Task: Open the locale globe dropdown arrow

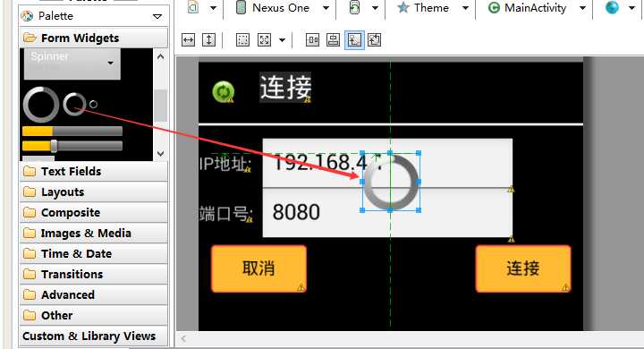Action: tap(632, 8)
